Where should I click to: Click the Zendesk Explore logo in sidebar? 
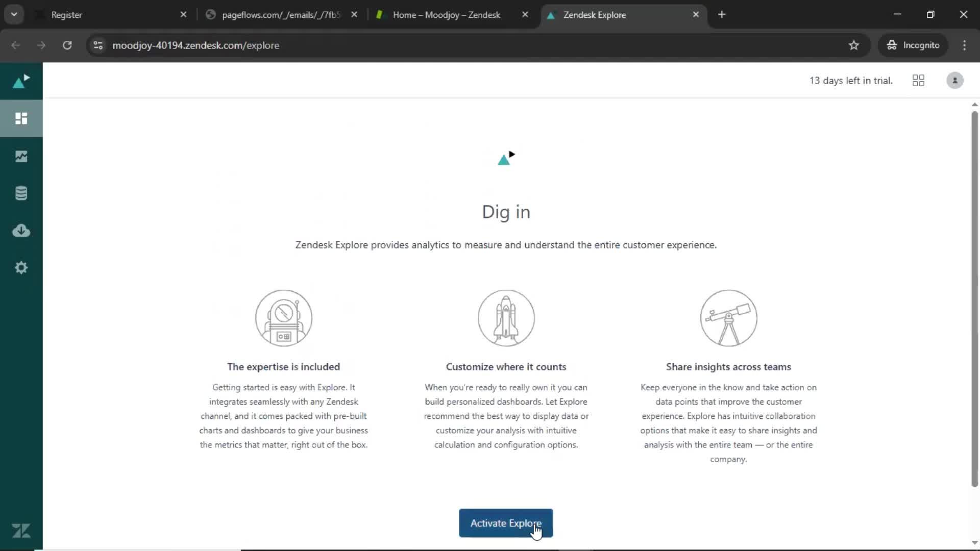pos(21,81)
